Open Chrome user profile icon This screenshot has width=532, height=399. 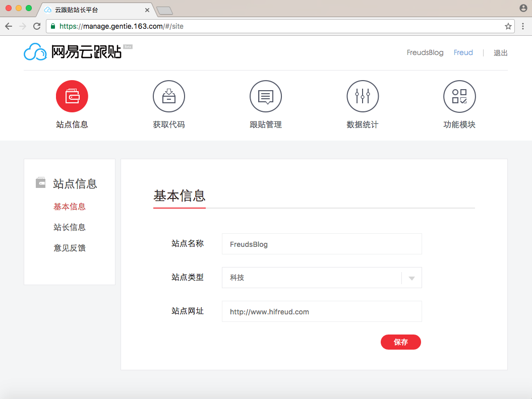[x=523, y=8]
